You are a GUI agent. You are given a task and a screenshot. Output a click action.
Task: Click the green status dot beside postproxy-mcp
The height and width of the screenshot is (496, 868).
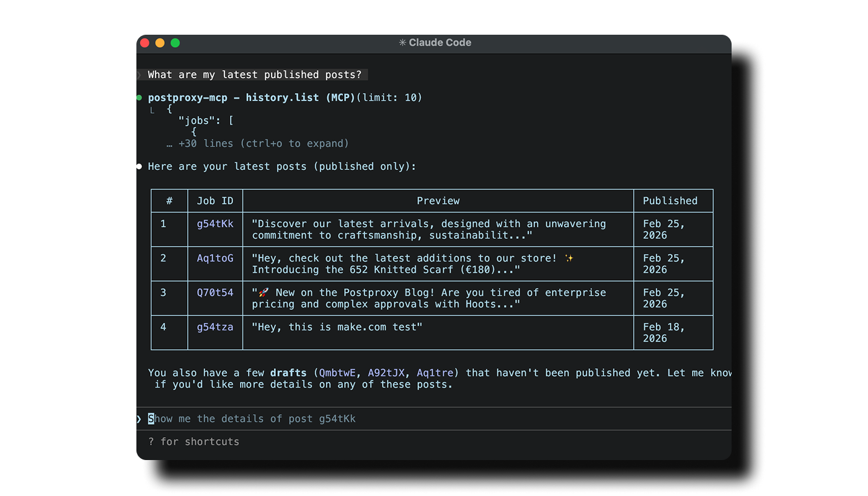138,97
